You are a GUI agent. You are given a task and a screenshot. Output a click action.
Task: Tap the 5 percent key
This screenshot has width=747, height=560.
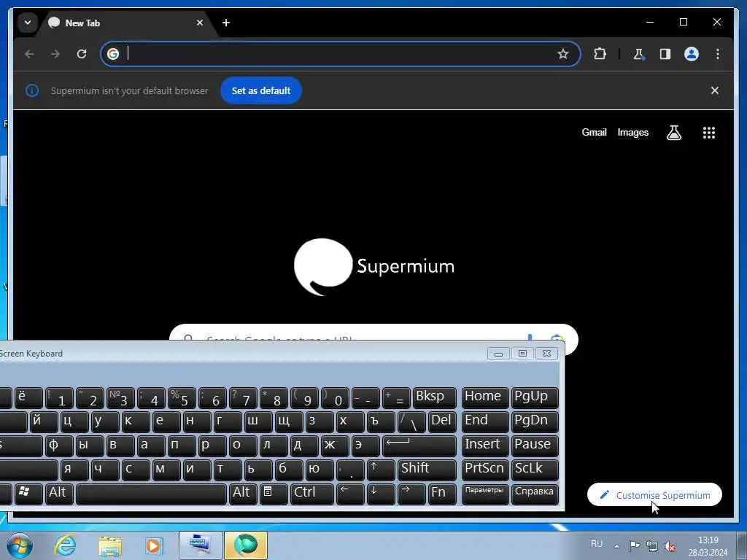pyautogui.click(x=182, y=397)
